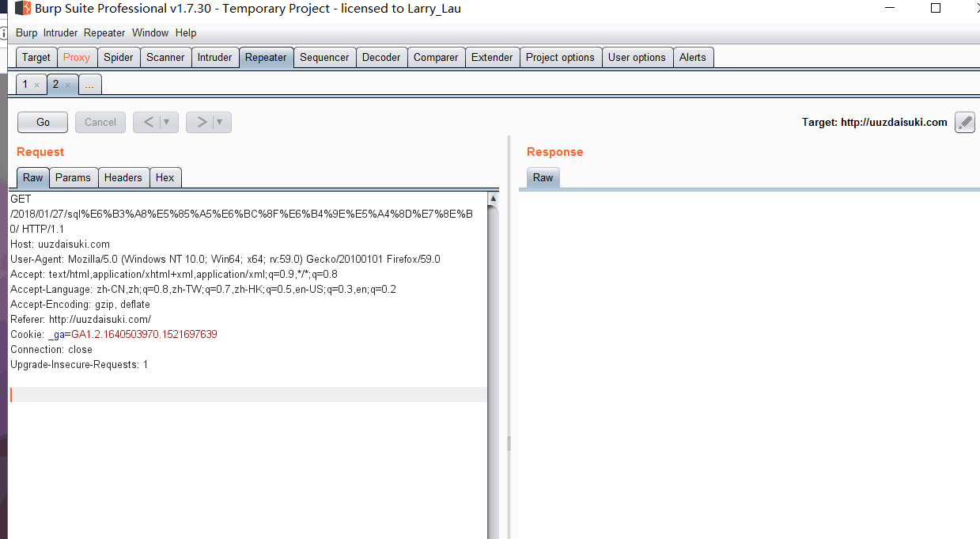Switch to request Headers tab
980x539 pixels.
[123, 177]
